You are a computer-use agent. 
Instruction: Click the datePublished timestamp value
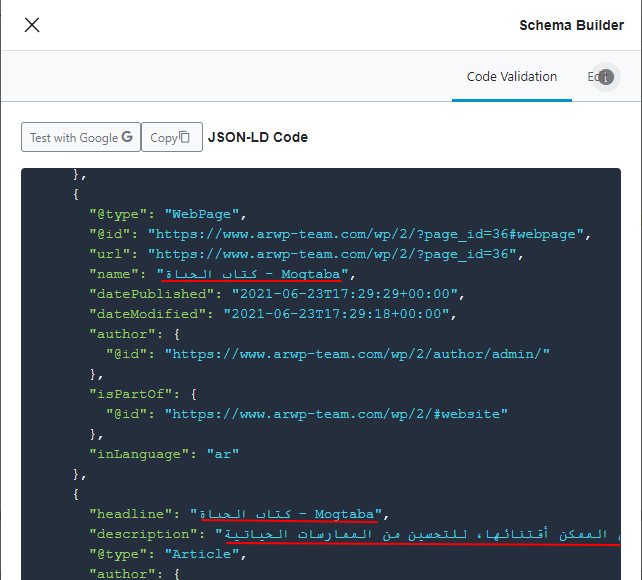pyautogui.click(x=345, y=294)
